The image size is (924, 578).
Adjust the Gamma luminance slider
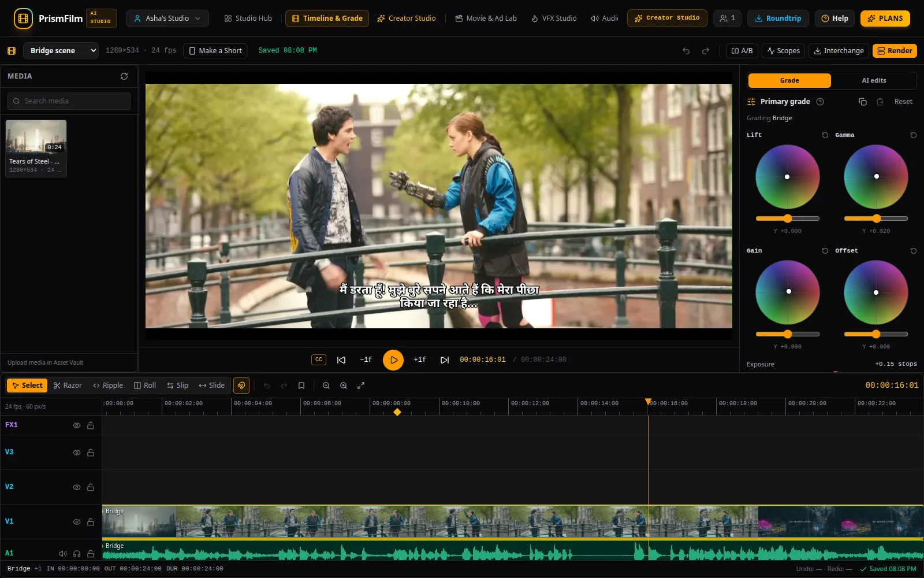tap(876, 218)
